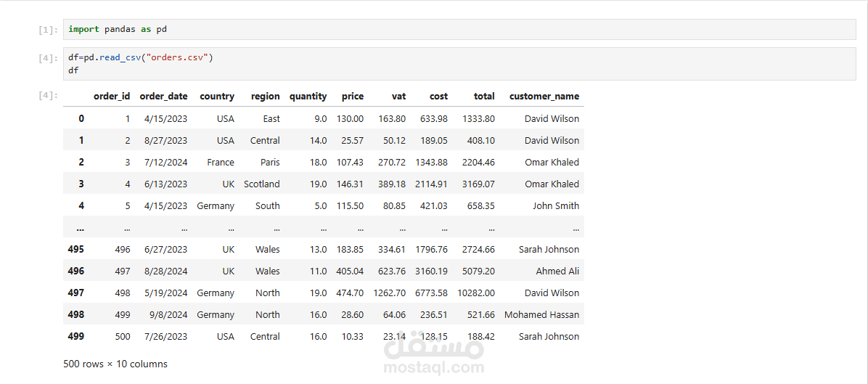The height and width of the screenshot is (384, 868).
Task: Click the "orders.csv" string in code
Action: click(x=178, y=57)
